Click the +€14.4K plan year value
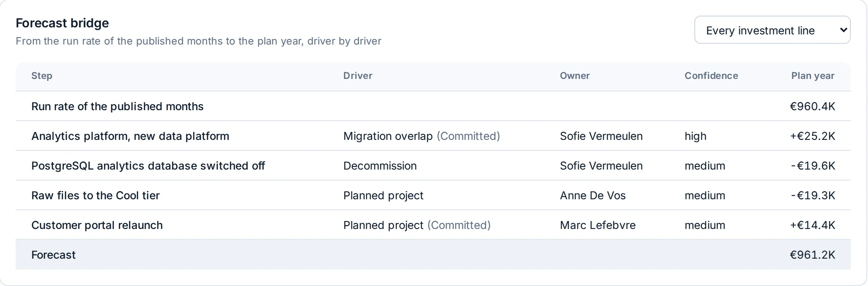Screen dimensions: 868x286 (x=812, y=225)
